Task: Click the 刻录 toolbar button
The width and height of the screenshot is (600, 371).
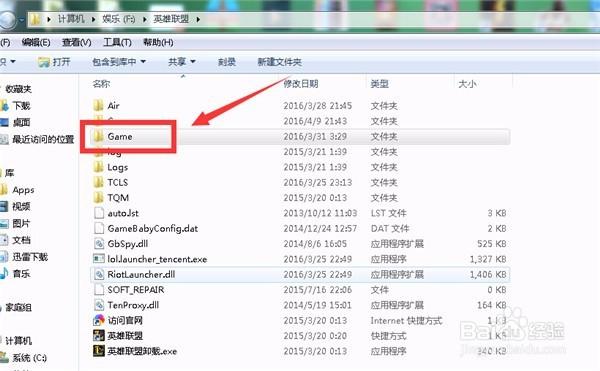Action: pos(227,62)
